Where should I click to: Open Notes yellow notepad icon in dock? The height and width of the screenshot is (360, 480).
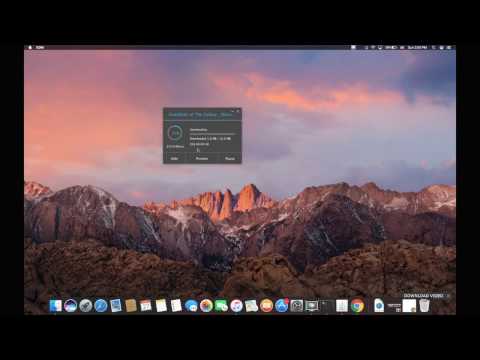(161, 306)
